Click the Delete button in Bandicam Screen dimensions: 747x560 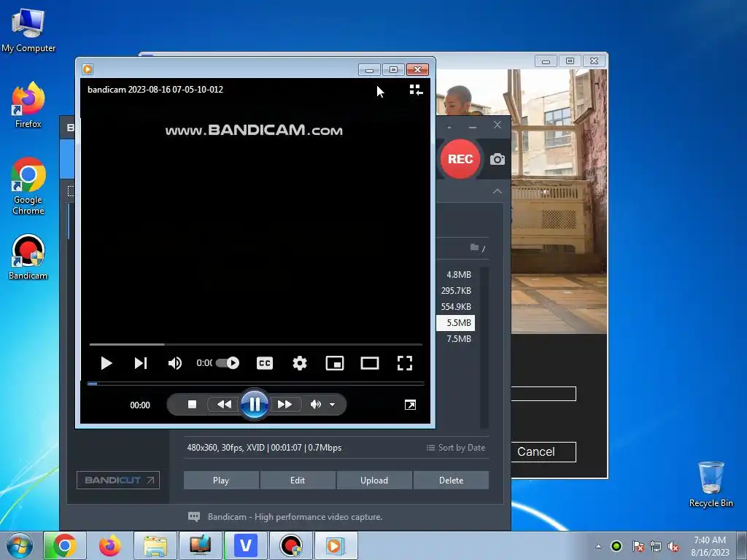click(x=451, y=481)
